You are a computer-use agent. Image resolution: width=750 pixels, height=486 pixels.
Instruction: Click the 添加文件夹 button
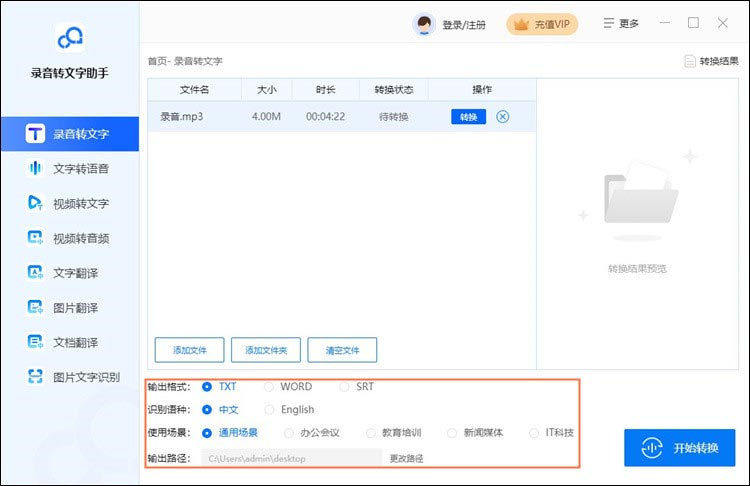pos(266,350)
